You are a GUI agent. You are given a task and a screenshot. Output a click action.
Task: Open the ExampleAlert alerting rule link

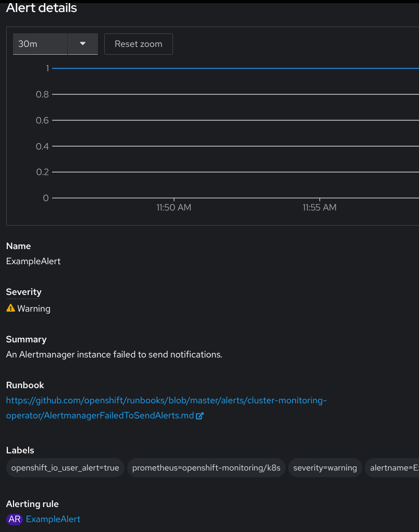tap(53, 519)
